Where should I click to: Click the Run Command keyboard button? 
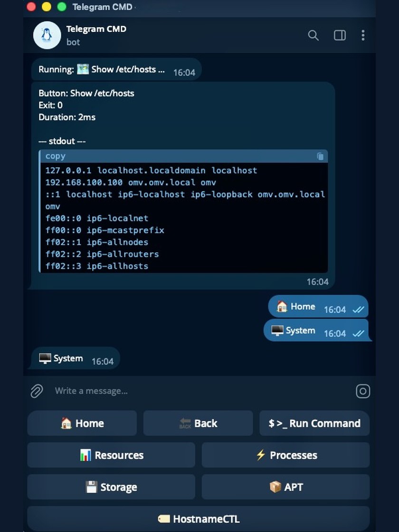(x=314, y=423)
